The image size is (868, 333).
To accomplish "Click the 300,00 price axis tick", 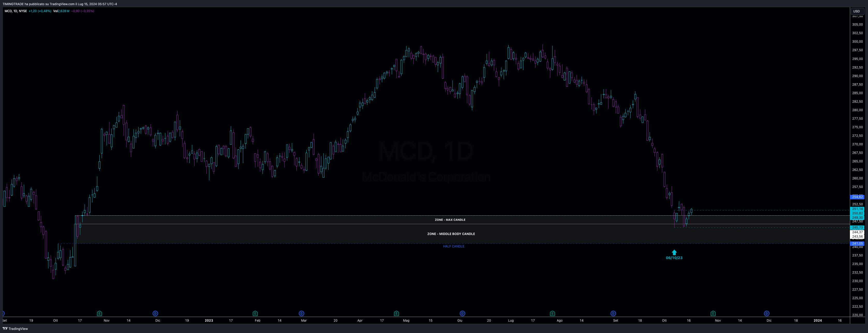I will click(858, 42).
